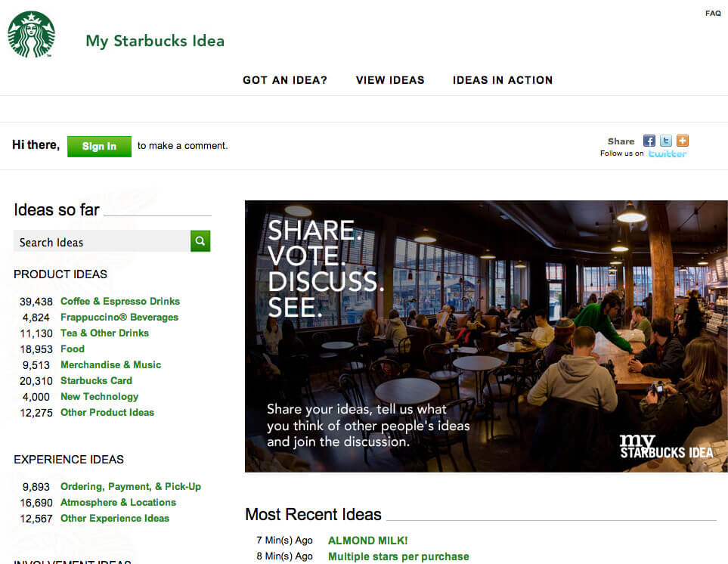Screen dimensions: 728x564
Task: Open Multiple stars per purchase idea
Action: coord(398,556)
